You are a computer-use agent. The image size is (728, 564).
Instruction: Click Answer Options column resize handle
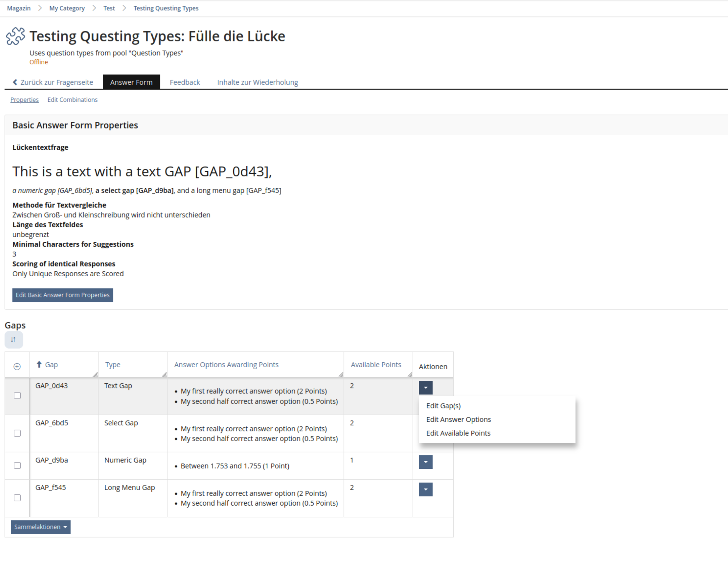tap(341, 375)
